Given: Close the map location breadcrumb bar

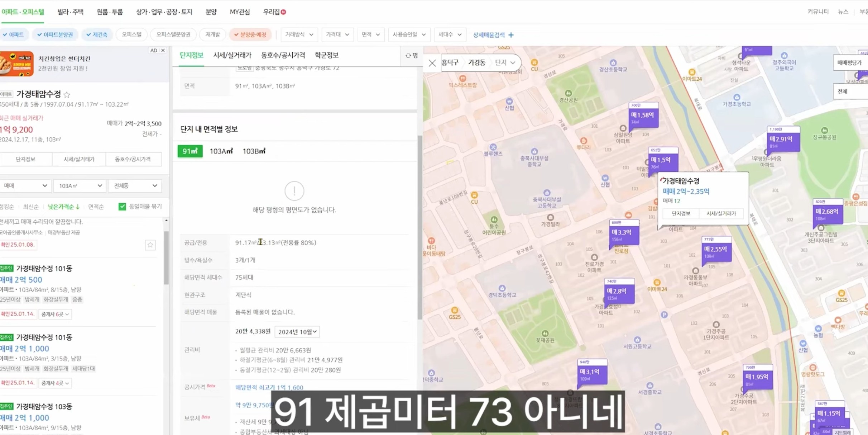Looking at the screenshot, I should click(x=432, y=63).
